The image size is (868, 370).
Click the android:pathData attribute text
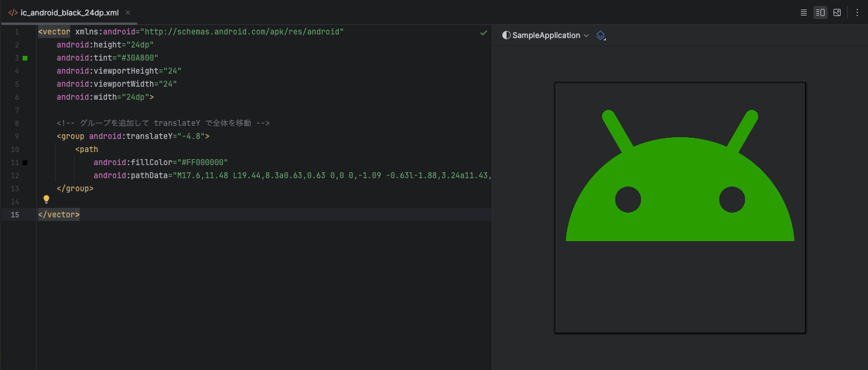131,175
